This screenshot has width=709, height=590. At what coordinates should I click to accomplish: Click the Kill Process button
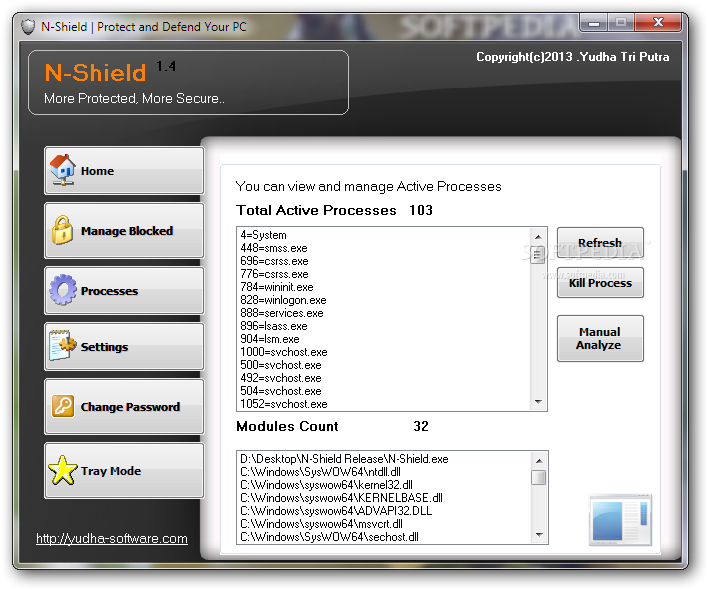[x=600, y=283]
